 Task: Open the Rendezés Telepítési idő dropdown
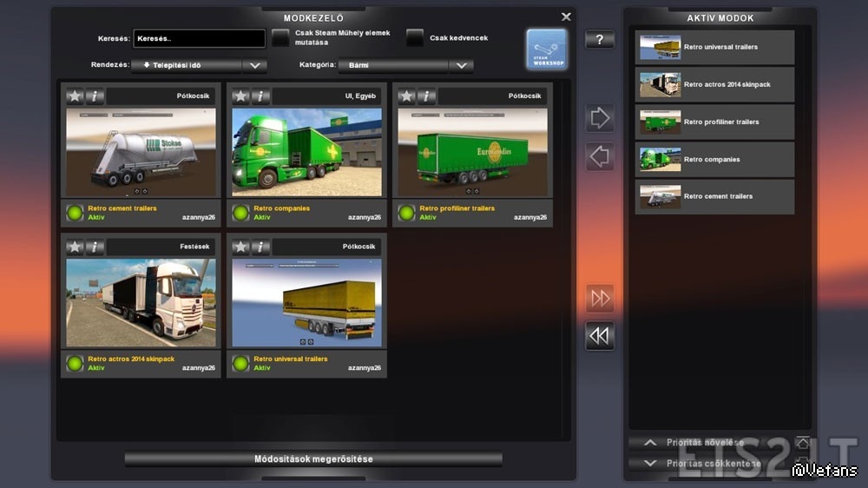coord(200,65)
